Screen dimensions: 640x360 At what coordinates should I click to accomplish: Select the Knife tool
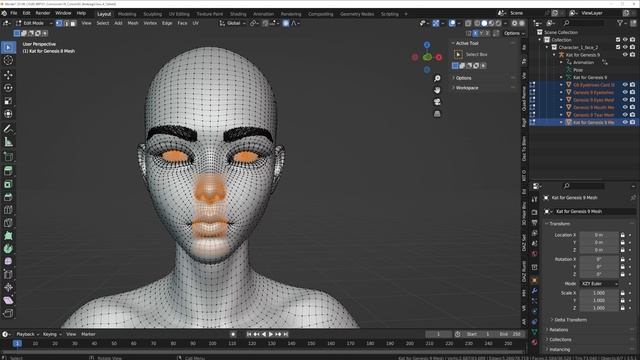(8, 223)
